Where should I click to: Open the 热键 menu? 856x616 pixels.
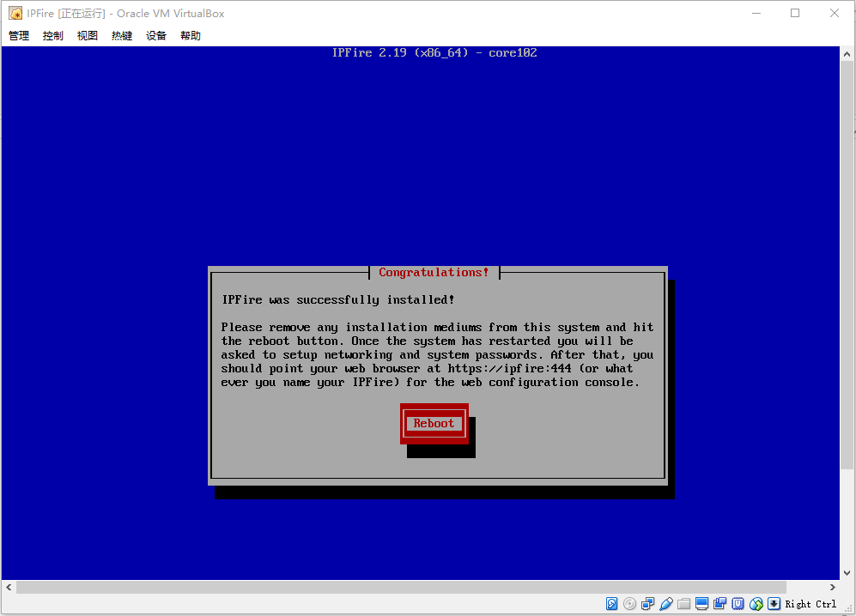point(122,35)
